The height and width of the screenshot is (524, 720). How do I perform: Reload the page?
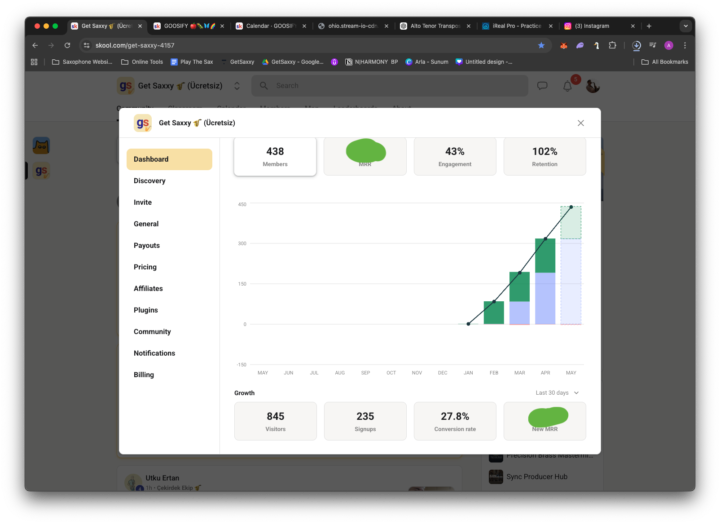pos(67,45)
